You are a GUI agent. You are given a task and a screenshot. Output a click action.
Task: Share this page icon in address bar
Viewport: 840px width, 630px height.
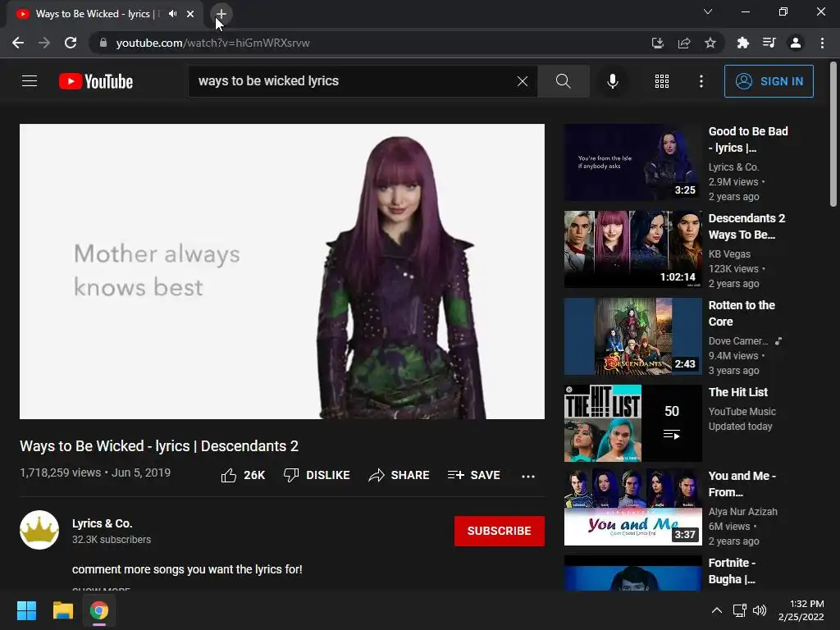tap(684, 43)
